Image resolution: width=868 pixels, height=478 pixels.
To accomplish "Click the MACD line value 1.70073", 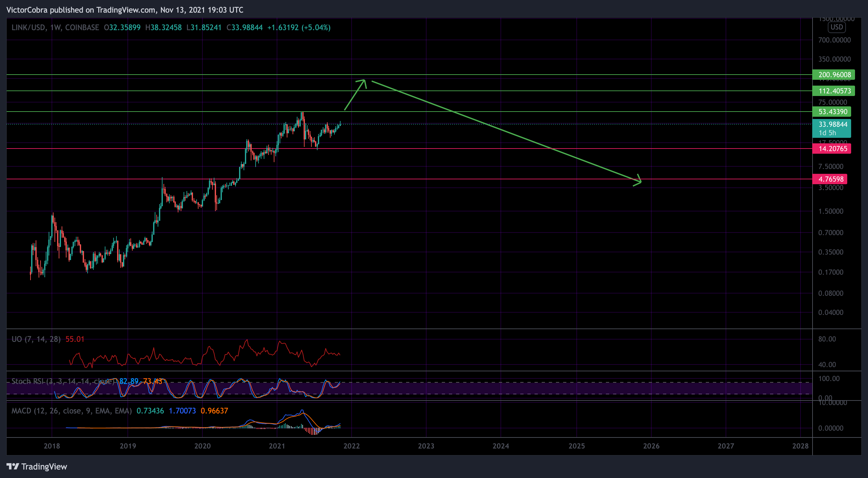I will [x=182, y=411].
